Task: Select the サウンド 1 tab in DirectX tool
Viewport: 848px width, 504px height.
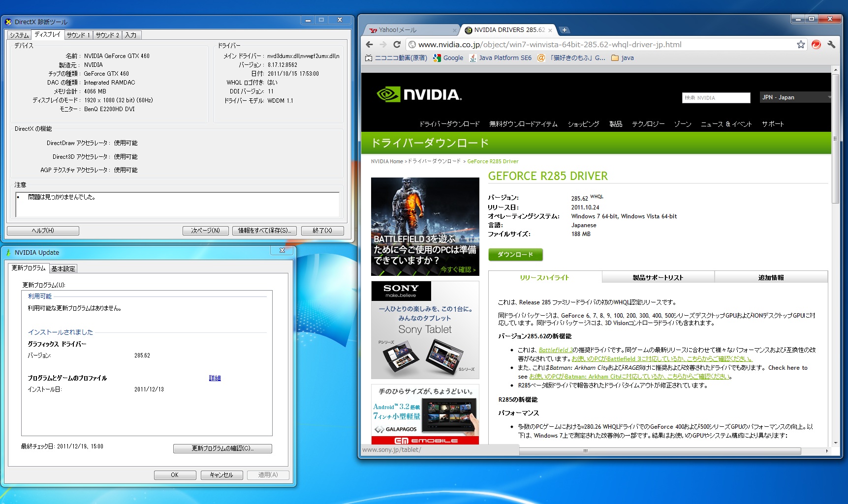Action: (78, 35)
